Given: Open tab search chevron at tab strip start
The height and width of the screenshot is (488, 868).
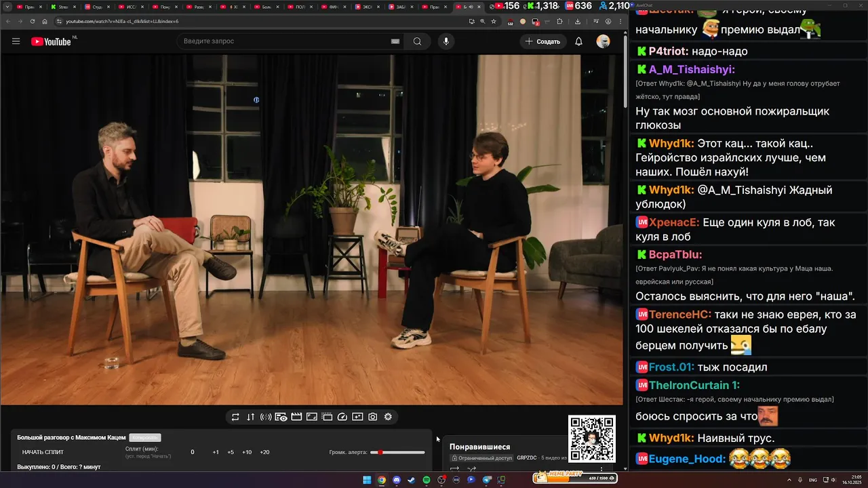Looking at the screenshot, I should (x=7, y=7).
